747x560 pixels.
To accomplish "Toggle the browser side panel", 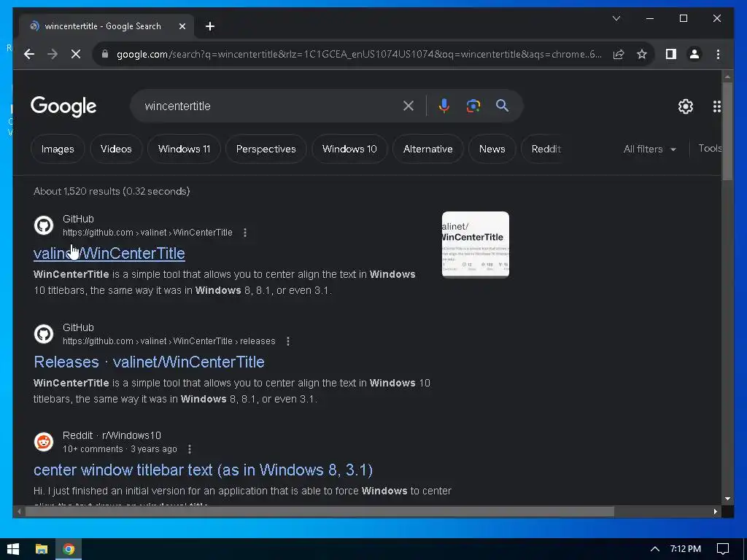I will click(x=671, y=54).
